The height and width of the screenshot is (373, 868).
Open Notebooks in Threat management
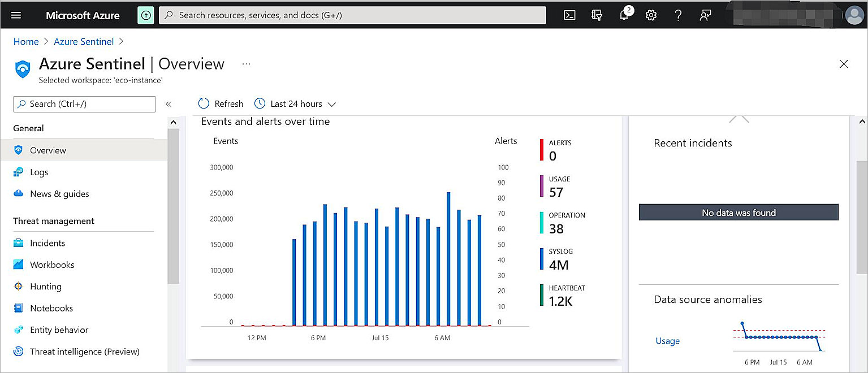tap(52, 308)
